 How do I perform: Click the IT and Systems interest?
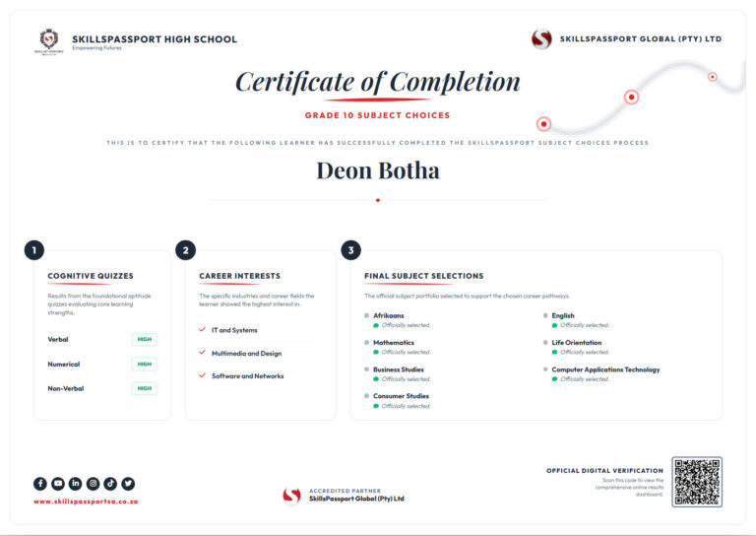[x=235, y=330]
